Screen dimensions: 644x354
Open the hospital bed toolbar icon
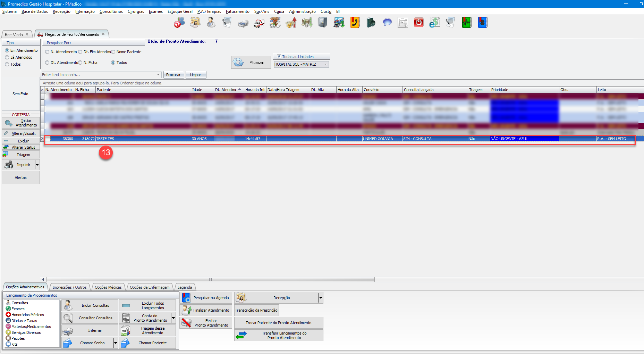(x=243, y=23)
